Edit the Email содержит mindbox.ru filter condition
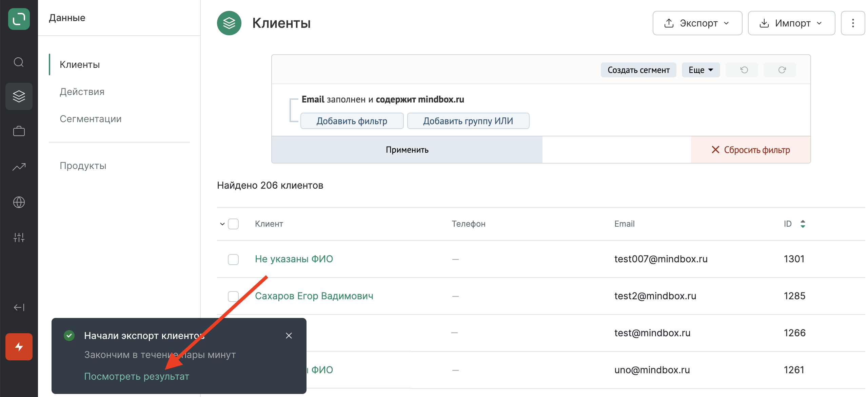The image size is (868, 397). pos(383,99)
